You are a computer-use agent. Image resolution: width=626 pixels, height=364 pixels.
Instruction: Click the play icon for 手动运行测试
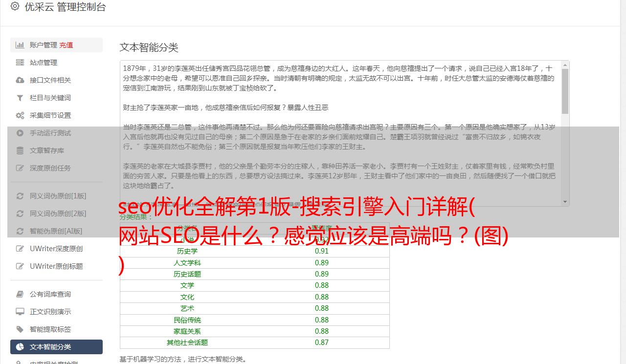(20, 133)
